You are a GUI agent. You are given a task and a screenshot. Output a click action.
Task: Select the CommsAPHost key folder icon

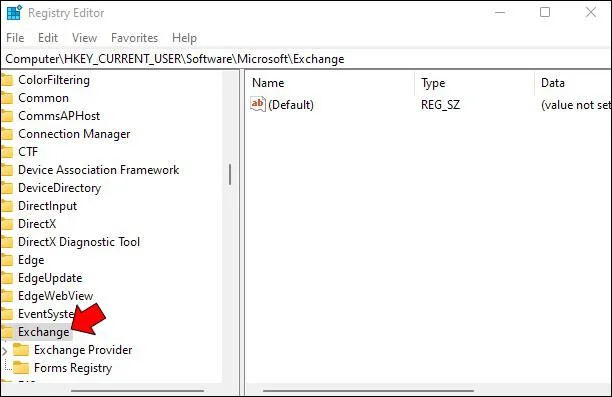[7, 116]
